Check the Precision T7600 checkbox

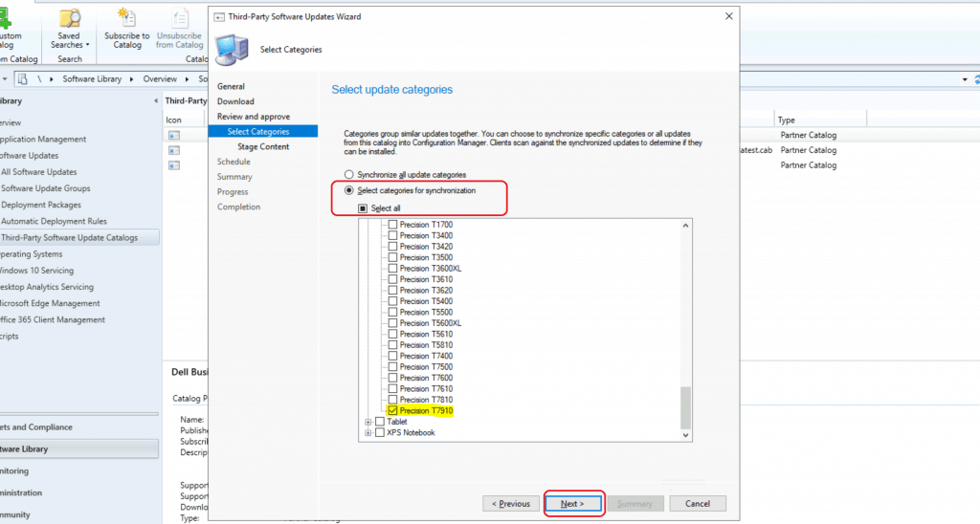[392, 378]
